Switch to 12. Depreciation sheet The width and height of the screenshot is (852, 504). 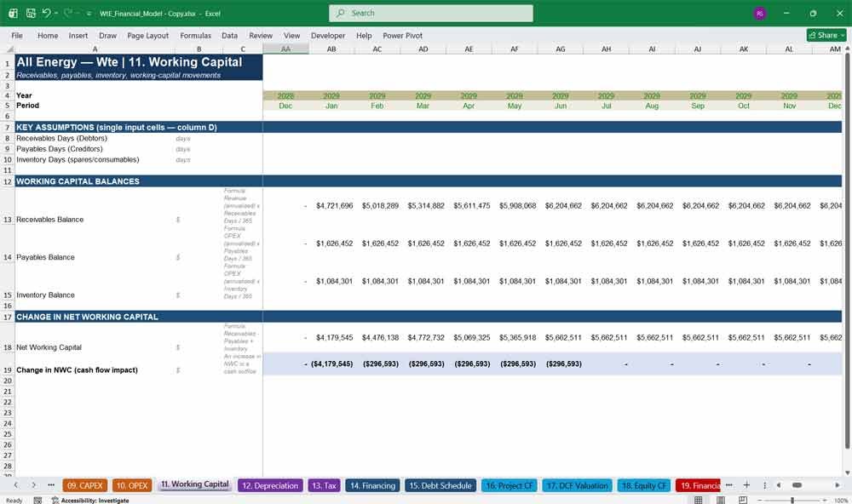click(x=270, y=485)
